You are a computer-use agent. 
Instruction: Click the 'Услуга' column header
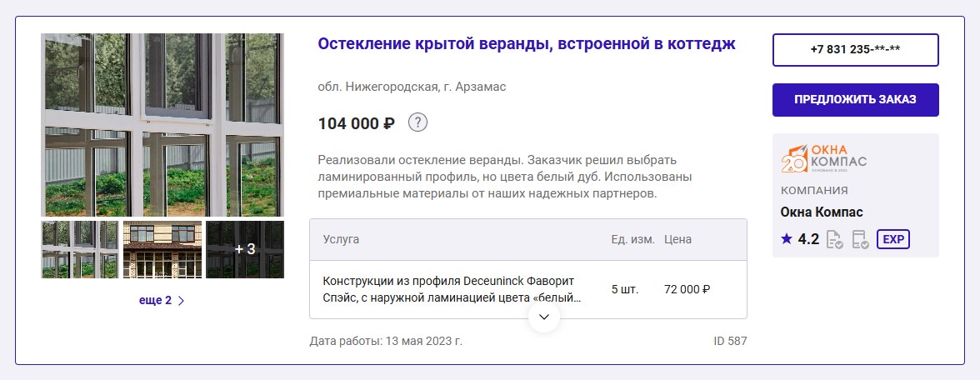pos(341,239)
